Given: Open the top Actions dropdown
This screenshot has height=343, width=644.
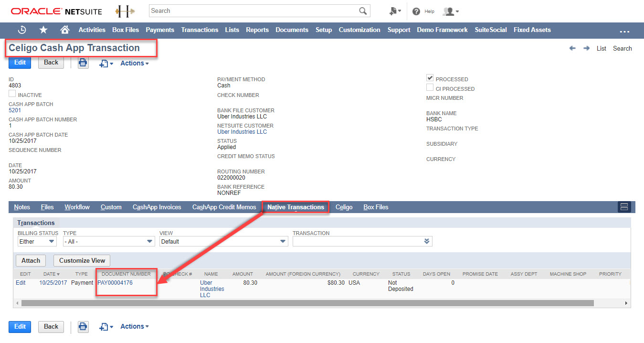Looking at the screenshot, I should [x=134, y=63].
